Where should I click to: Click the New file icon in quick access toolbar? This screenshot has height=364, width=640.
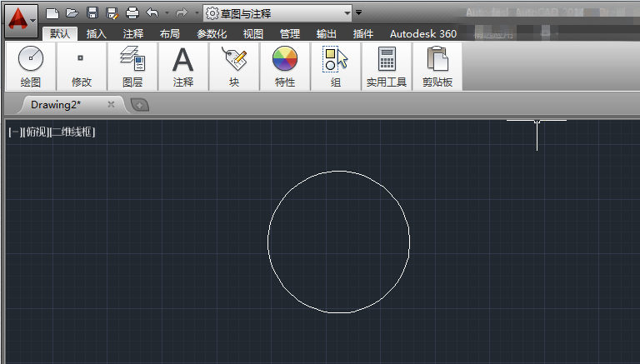[x=52, y=13]
